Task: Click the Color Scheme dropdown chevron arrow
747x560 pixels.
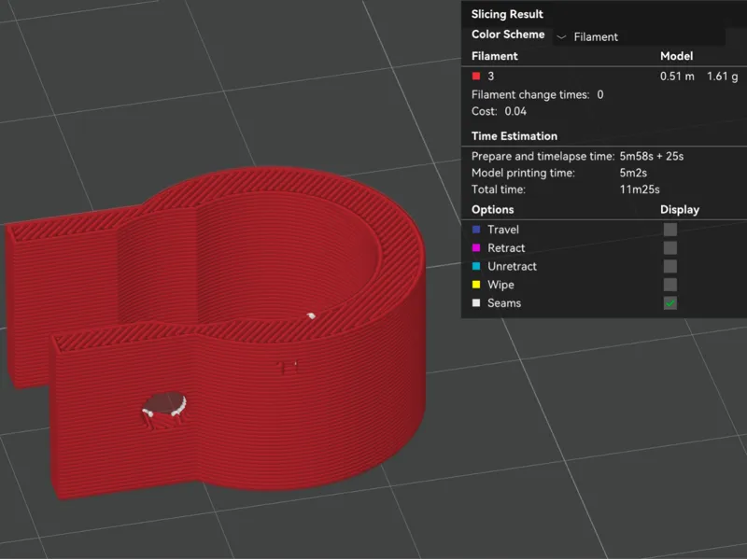Action: (562, 37)
